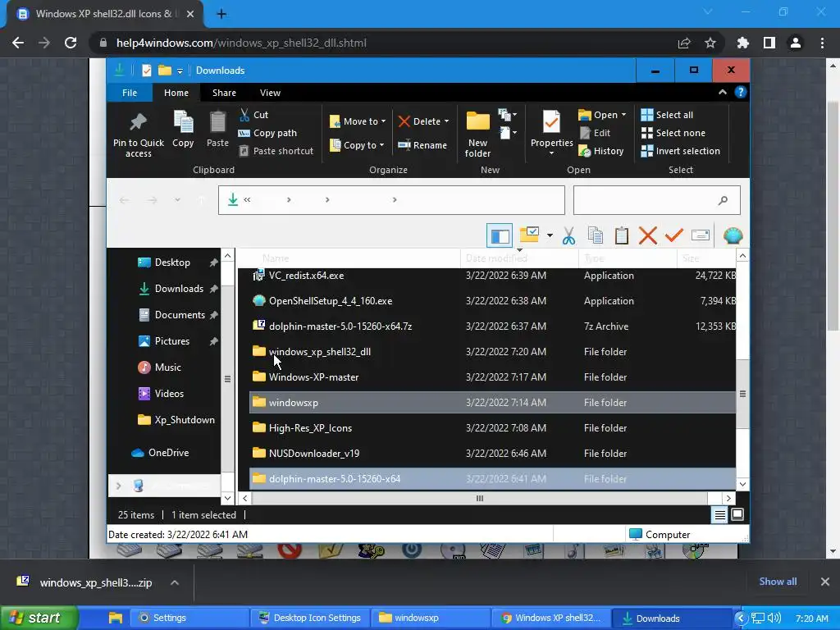Create a New folder from ribbon

pyautogui.click(x=477, y=135)
